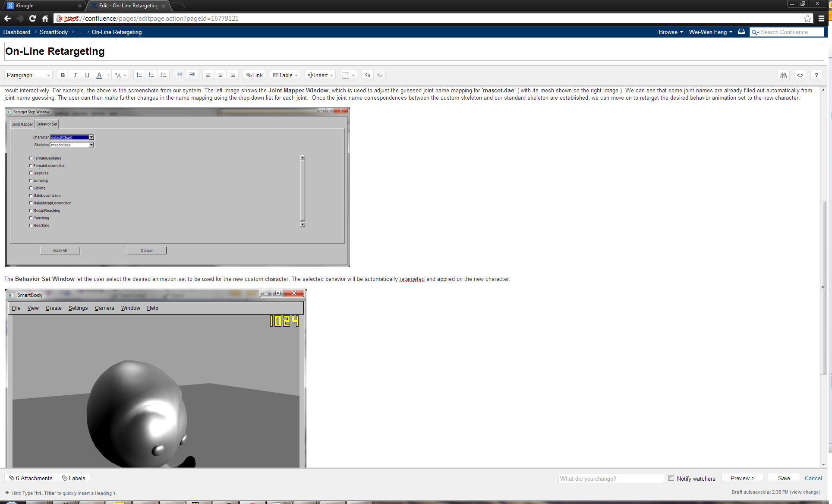Open the Wei-Wen Feng user menu

[x=710, y=32]
